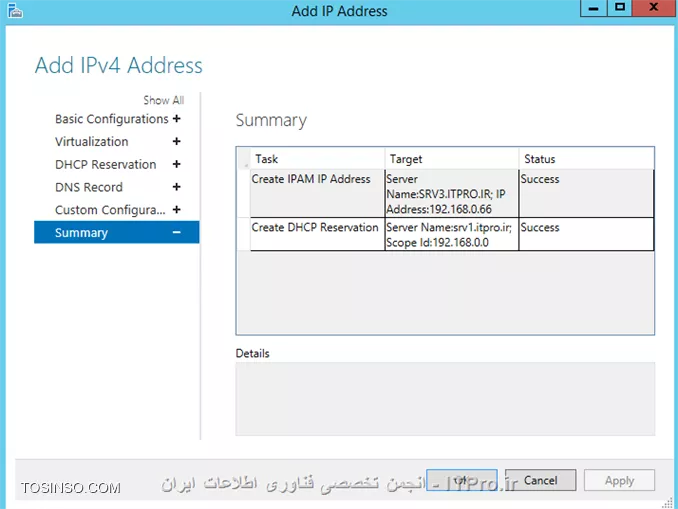Sort by the Target column header
This screenshot has height=509, width=678.
452,159
